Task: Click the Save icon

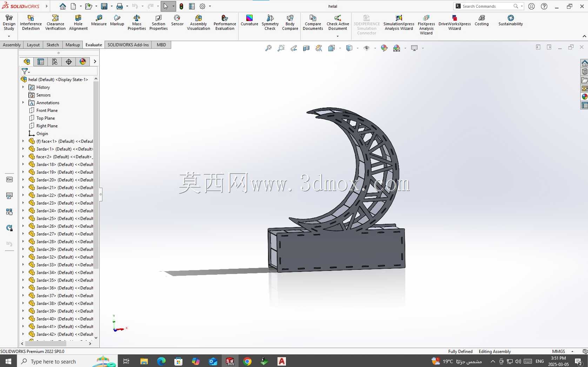Action: [x=104, y=6]
